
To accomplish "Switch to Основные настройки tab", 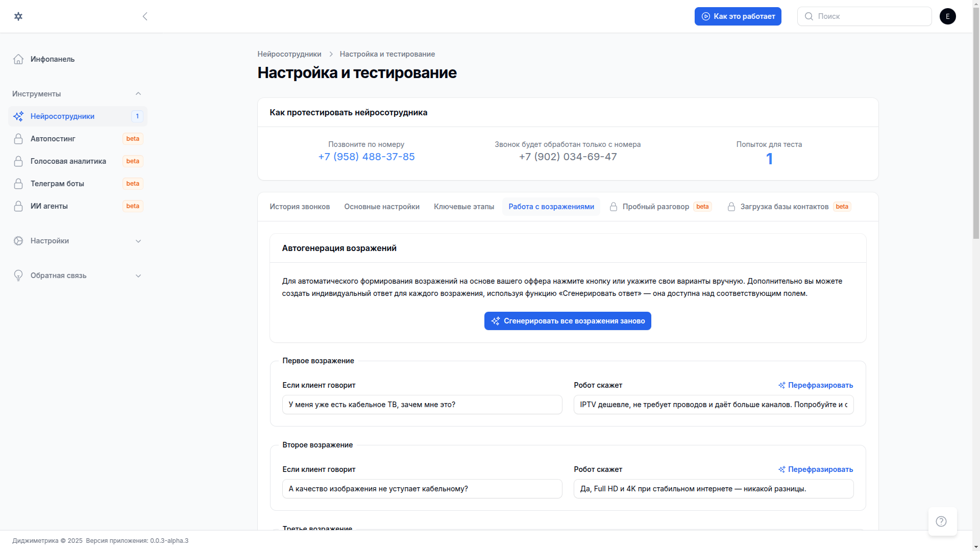I will pyautogui.click(x=382, y=207).
